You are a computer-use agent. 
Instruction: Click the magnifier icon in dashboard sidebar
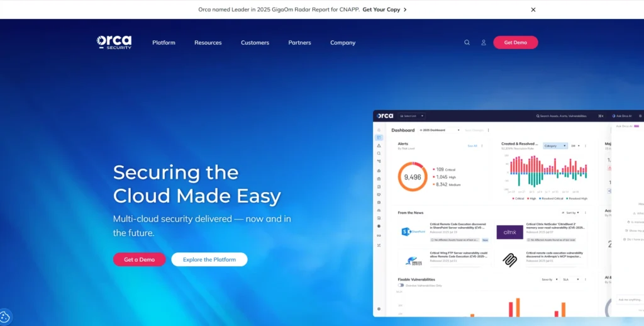[379, 154]
